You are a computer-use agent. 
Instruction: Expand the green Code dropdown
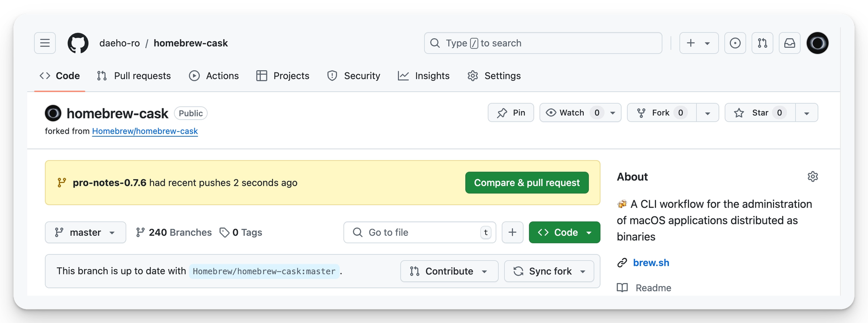pyautogui.click(x=564, y=232)
